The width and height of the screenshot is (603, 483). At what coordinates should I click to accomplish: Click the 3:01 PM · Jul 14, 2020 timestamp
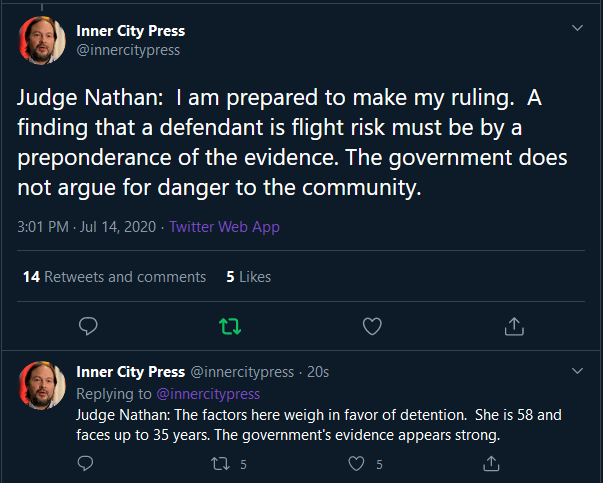click(x=88, y=227)
